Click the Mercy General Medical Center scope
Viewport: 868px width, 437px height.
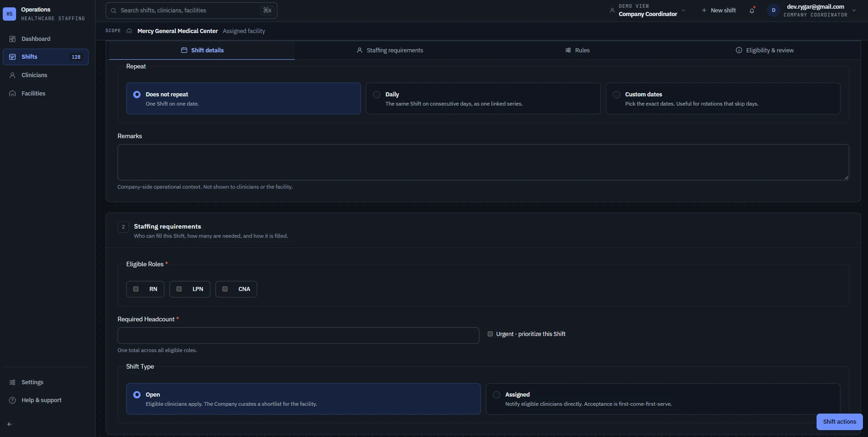(x=177, y=31)
